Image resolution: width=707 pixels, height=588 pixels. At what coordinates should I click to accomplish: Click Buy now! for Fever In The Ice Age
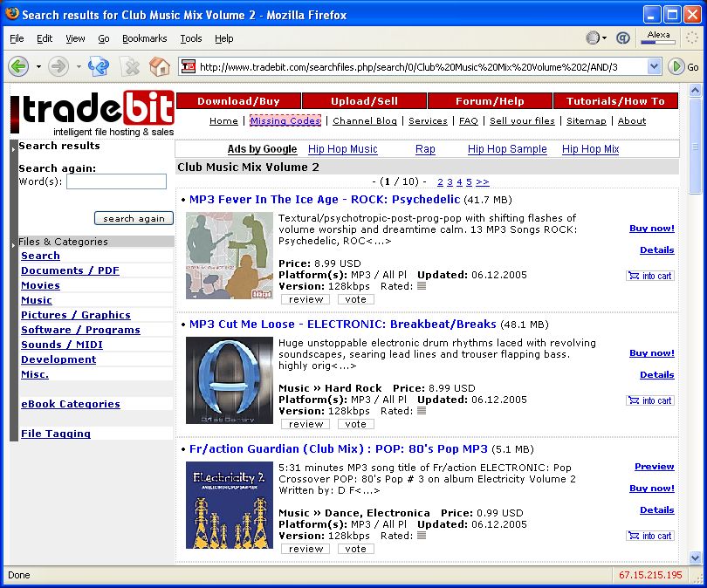pyautogui.click(x=652, y=229)
